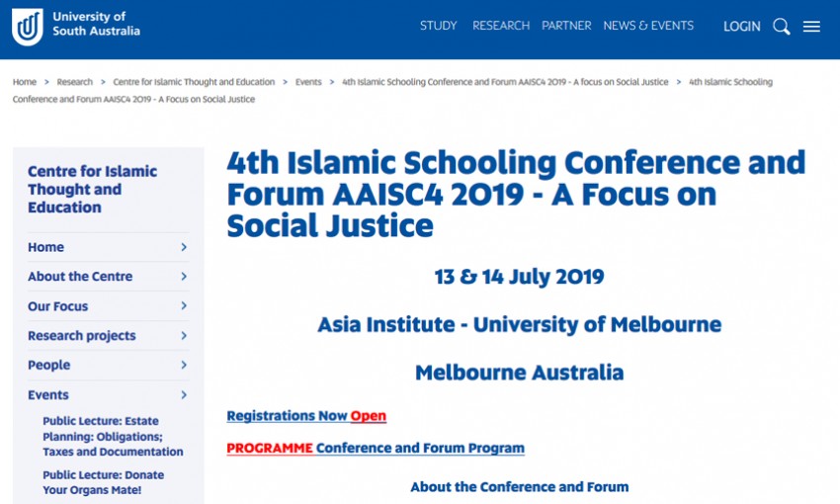Viewport: 840px width, 504px height.
Task: Expand the Home sidebar chevron
Action: (x=184, y=247)
